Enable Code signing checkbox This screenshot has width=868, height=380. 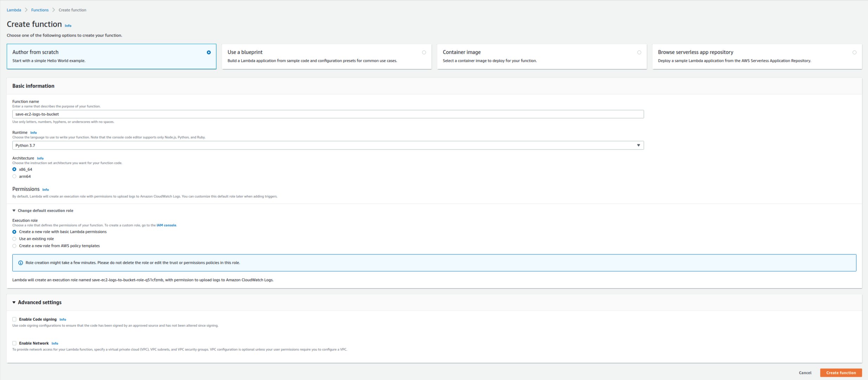[x=14, y=319]
